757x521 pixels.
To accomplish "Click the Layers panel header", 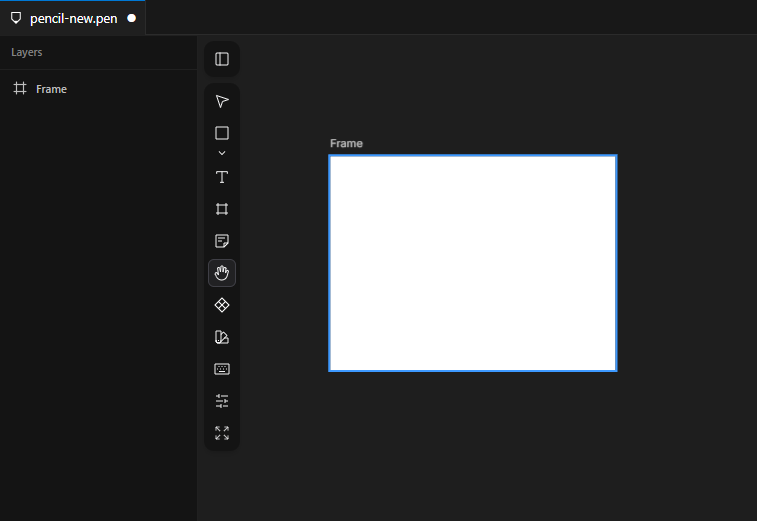I will (x=27, y=52).
